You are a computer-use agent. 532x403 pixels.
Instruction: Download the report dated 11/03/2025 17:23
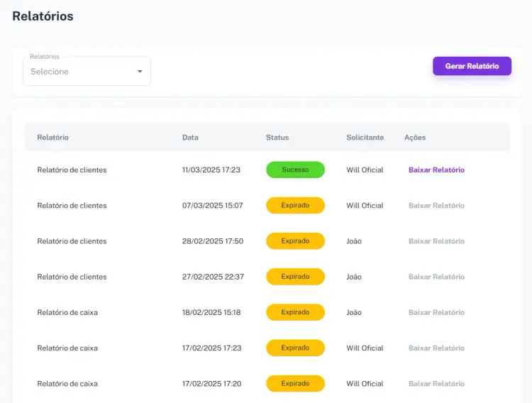coord(436,170)
